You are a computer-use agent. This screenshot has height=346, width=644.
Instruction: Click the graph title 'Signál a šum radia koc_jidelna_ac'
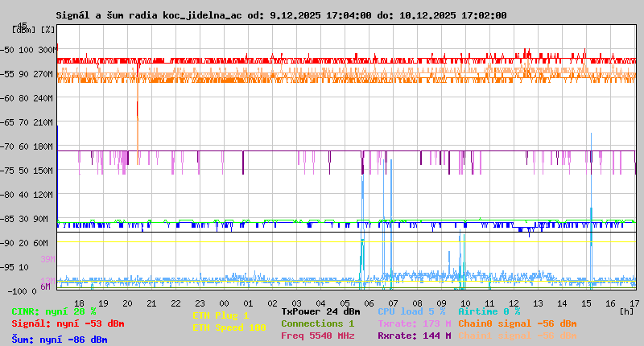coord(149,15)
